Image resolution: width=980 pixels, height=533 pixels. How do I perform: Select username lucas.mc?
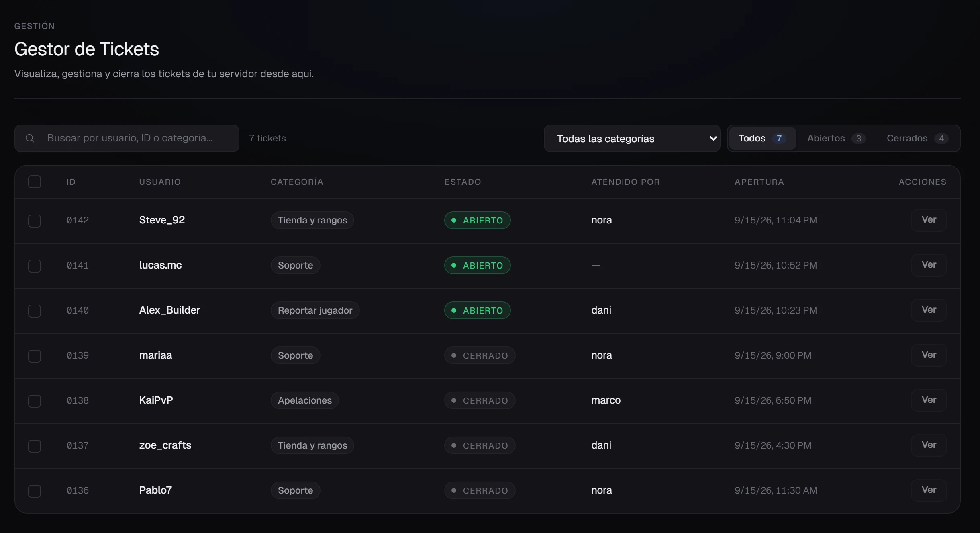(160, 265)
